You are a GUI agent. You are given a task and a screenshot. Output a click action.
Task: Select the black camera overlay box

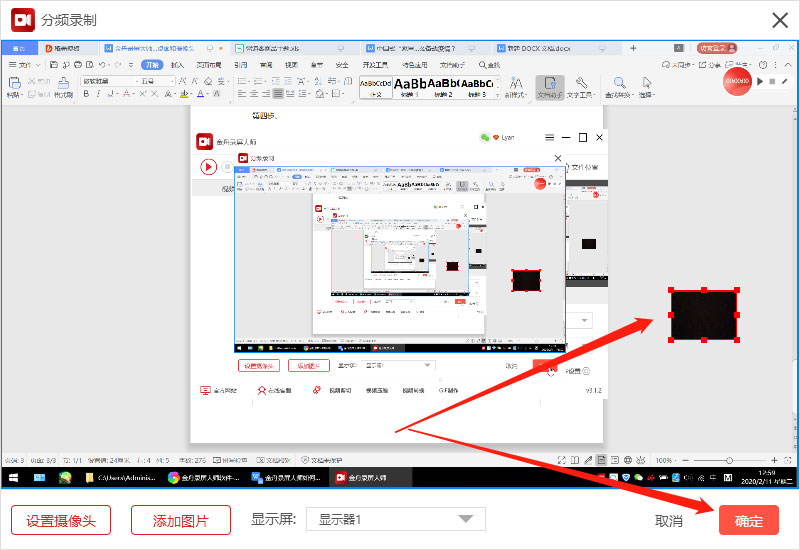pos(704,315)
